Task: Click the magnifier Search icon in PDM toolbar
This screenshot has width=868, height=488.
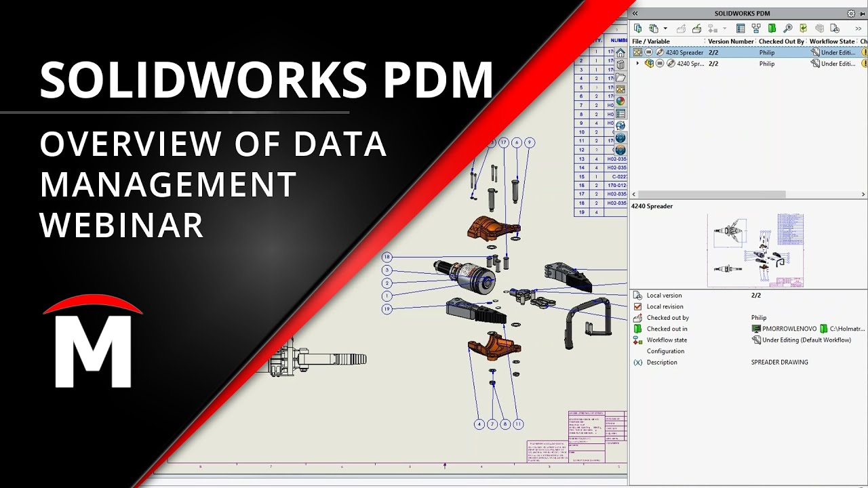Action: (x=787, y=28)
